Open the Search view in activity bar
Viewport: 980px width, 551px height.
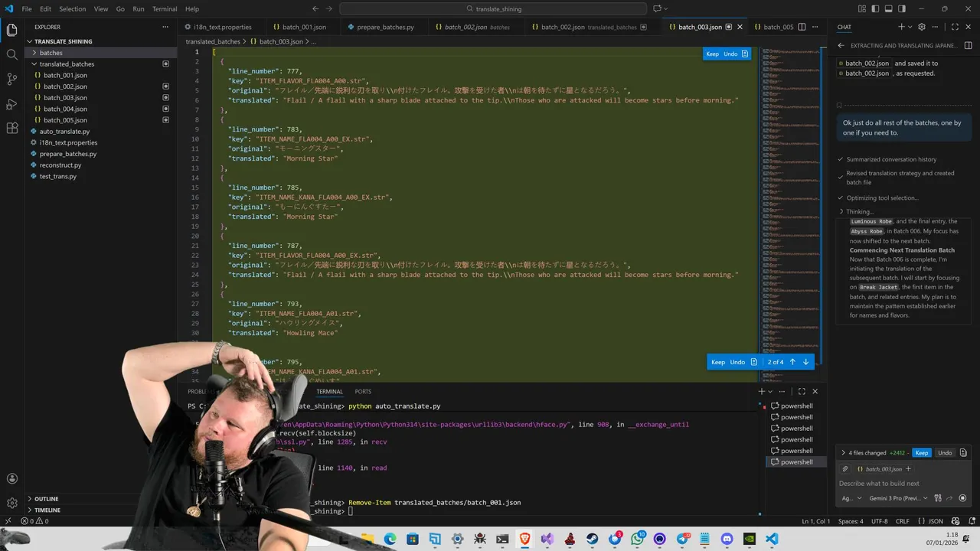tap(11, 54)
